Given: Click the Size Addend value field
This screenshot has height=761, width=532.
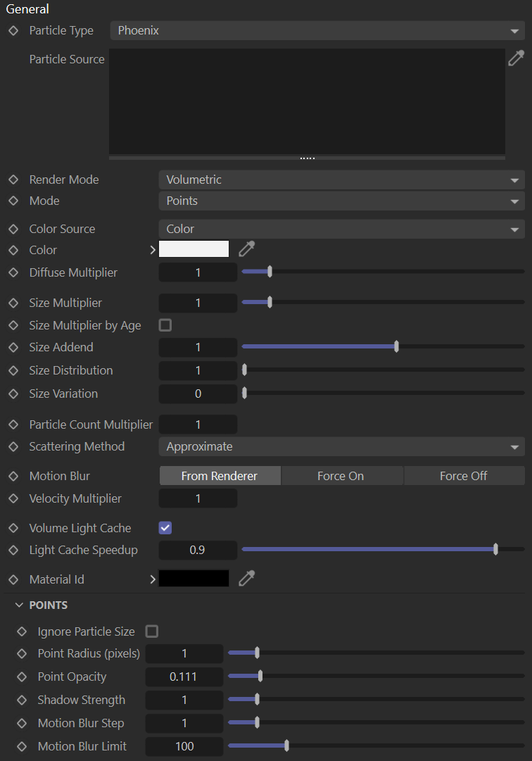Looking at the screenshot, I should pyautogui.click(x=198, y=348).
